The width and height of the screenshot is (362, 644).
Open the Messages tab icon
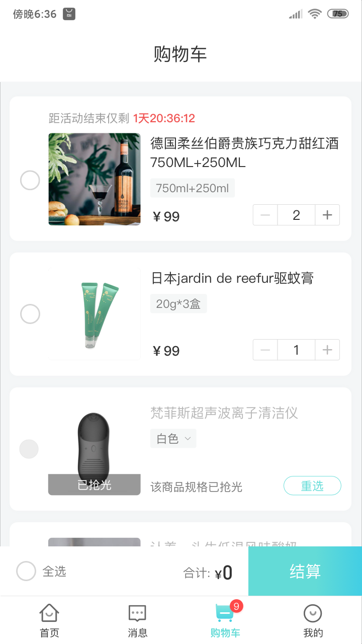click(x=137, y=614)
